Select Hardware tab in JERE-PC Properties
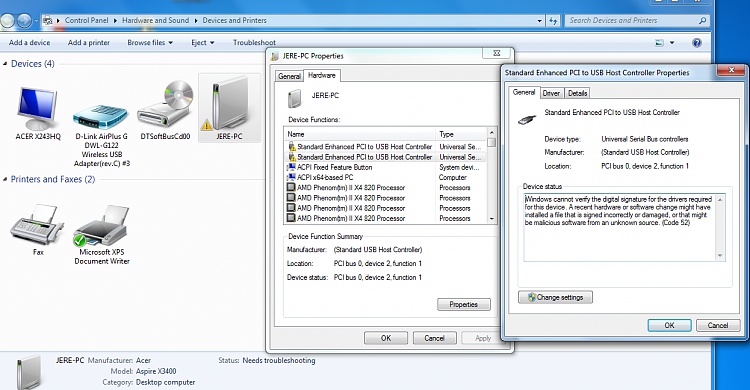 [321, 75]
